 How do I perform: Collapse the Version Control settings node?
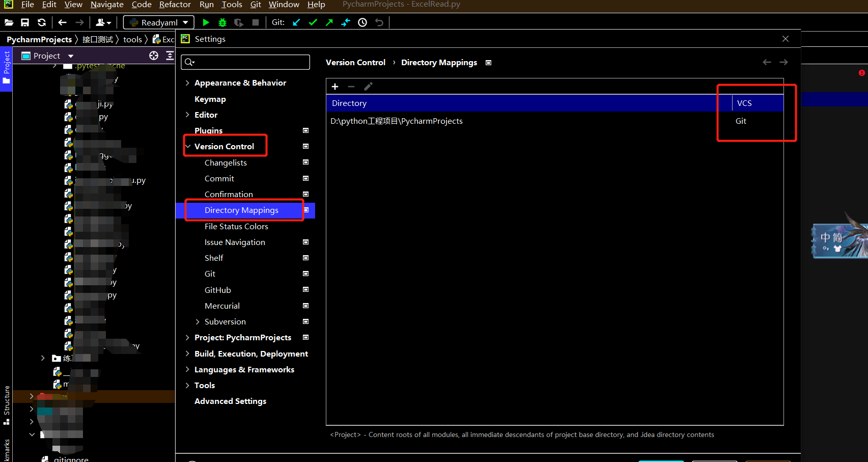[188, 146]
